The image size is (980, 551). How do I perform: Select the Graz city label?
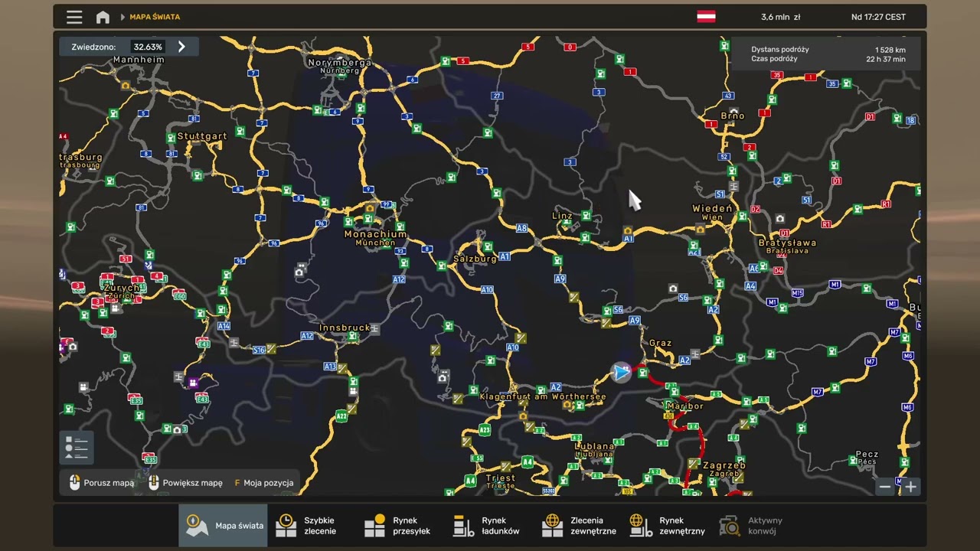pyautogui.click(x=660, y=343)
